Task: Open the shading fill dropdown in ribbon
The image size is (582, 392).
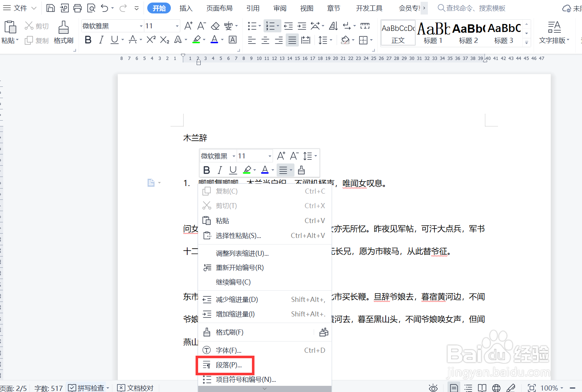Action: [x=353, y=40]
